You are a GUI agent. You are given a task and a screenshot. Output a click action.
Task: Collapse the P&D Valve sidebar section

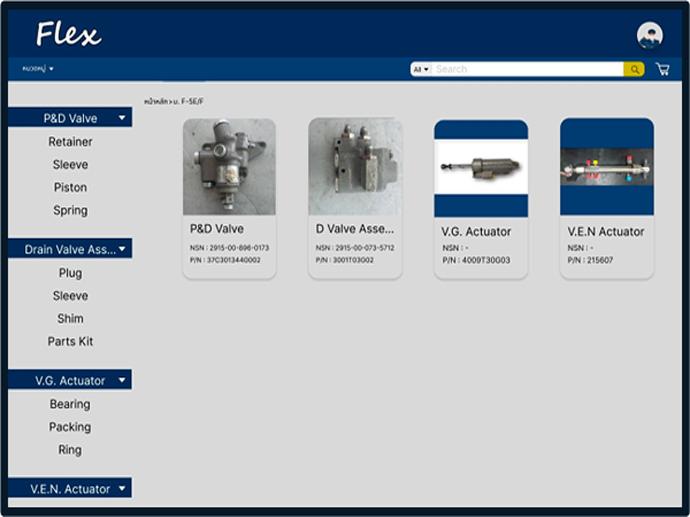click(122, 118)
